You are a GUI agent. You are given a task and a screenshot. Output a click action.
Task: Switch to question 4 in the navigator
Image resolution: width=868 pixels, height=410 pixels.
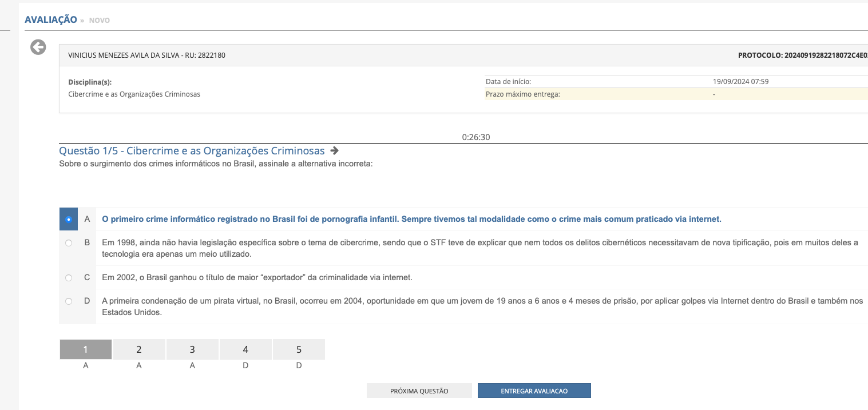(x=245, y=349)
